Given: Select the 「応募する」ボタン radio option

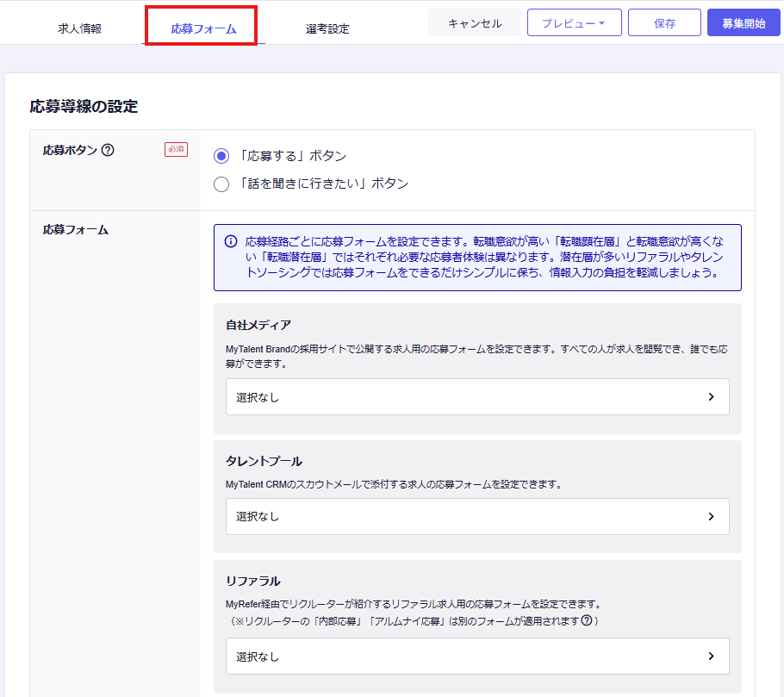Looking at the screenshot, I should [x=221, y=156].
